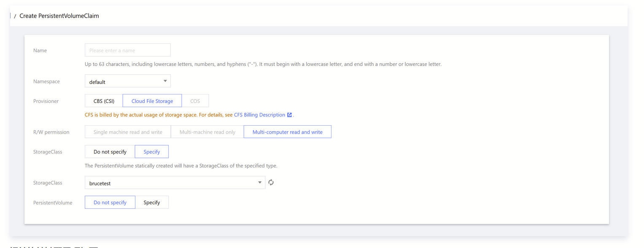This screenshot has height=248, width=644.
Task: Choose Specify for StorageClass
Action: [x=151, y=152]
